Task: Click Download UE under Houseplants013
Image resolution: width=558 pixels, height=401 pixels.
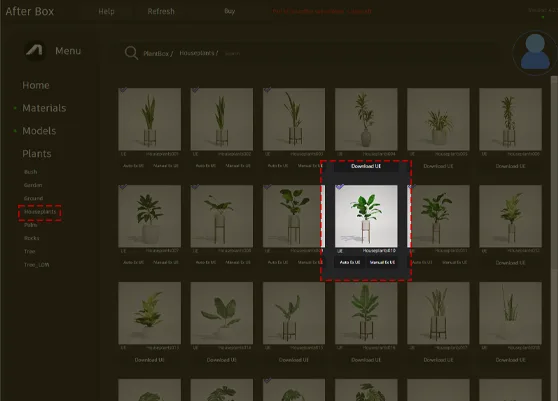Action: [x=149, y=360]
